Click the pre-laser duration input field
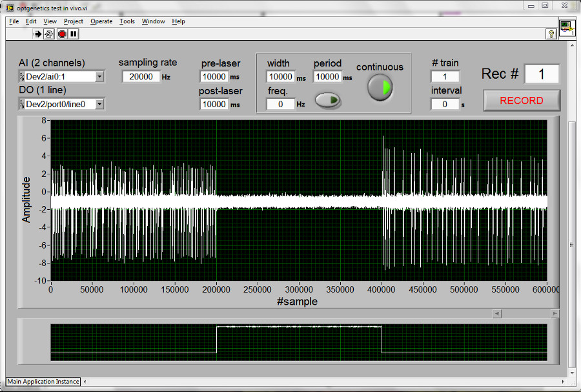 coord(213,77)
